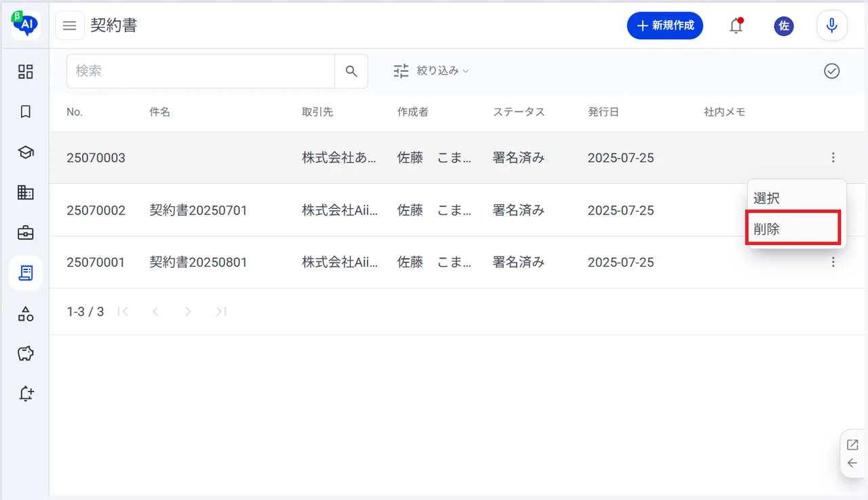Screen dimensions: 868x500
Task: Open the graduation cap icon in sidebar
Action: (x=26, y=152)
